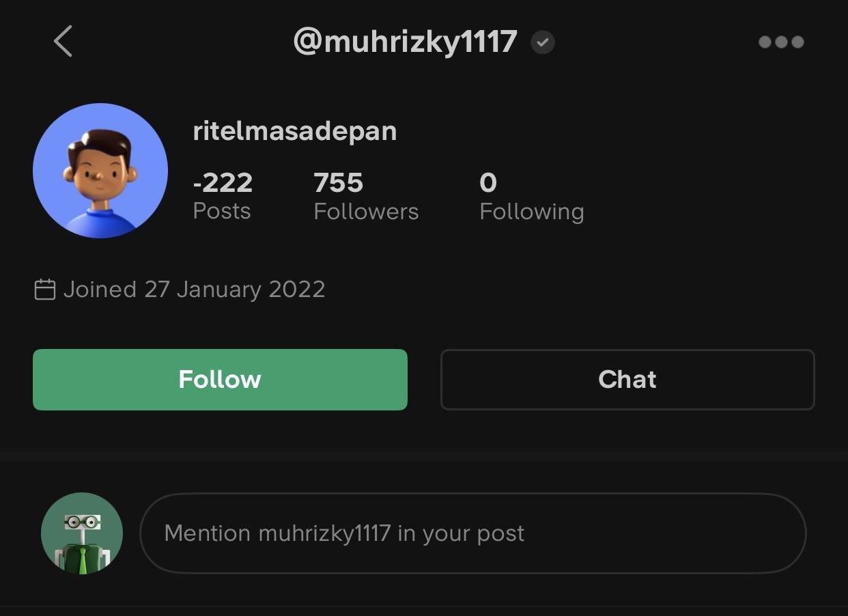Open the blue profile avatar picture
This screenshot has height=616, width=848.
coord(100,171)
